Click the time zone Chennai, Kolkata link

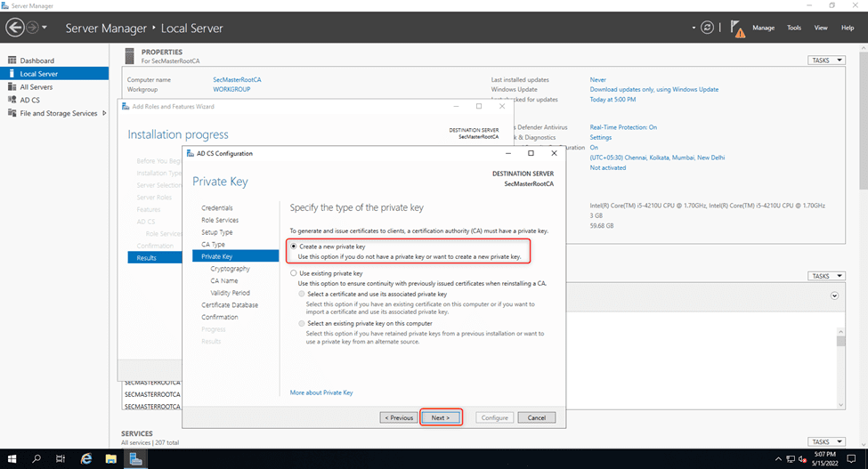click(657, 158)
